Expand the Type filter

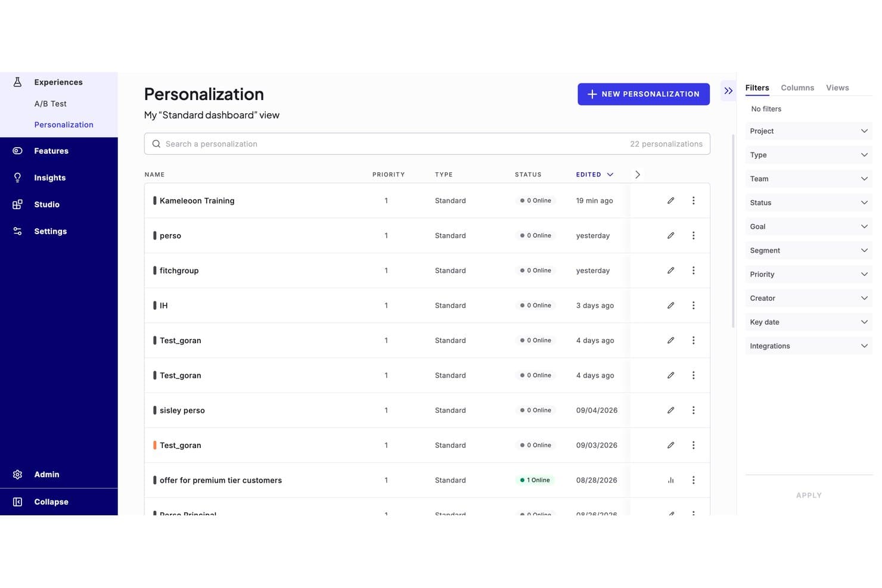click(x=808, y=155)
